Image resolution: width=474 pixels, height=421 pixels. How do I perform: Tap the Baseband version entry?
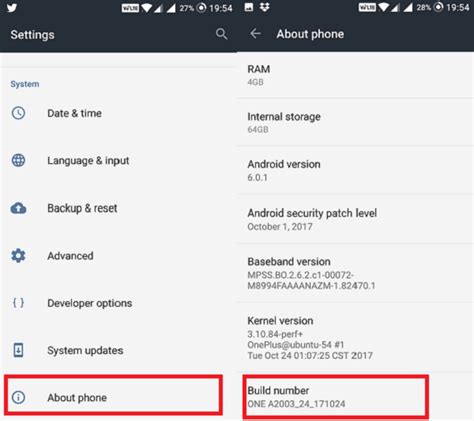[x=355, y=273]
